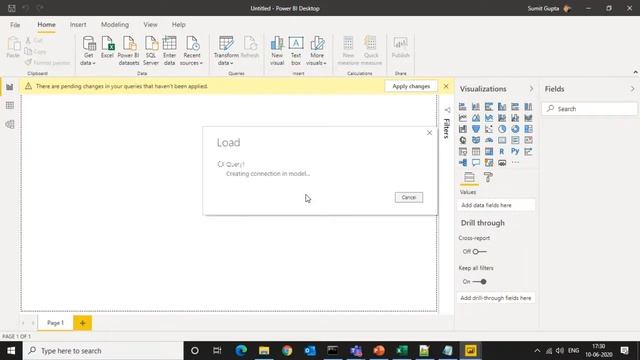640x360 pixels.
Task: Select the Donut chart visual
Action: [x=515, y=129]
